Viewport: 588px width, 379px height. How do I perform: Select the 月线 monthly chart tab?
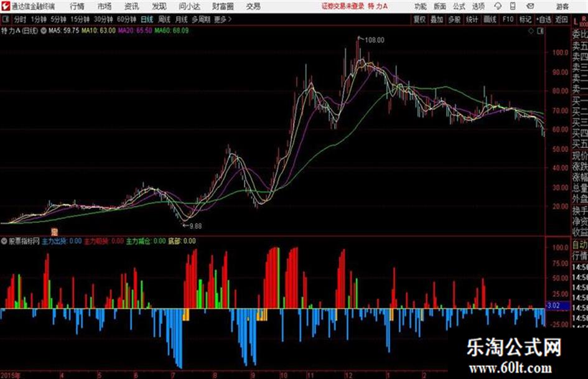pyautogui.click(x=182, y=19)
